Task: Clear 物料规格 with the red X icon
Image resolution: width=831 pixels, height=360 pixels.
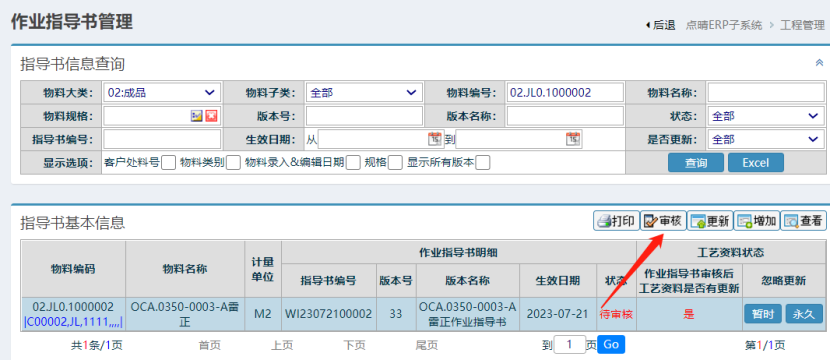Action: (211, 116)
